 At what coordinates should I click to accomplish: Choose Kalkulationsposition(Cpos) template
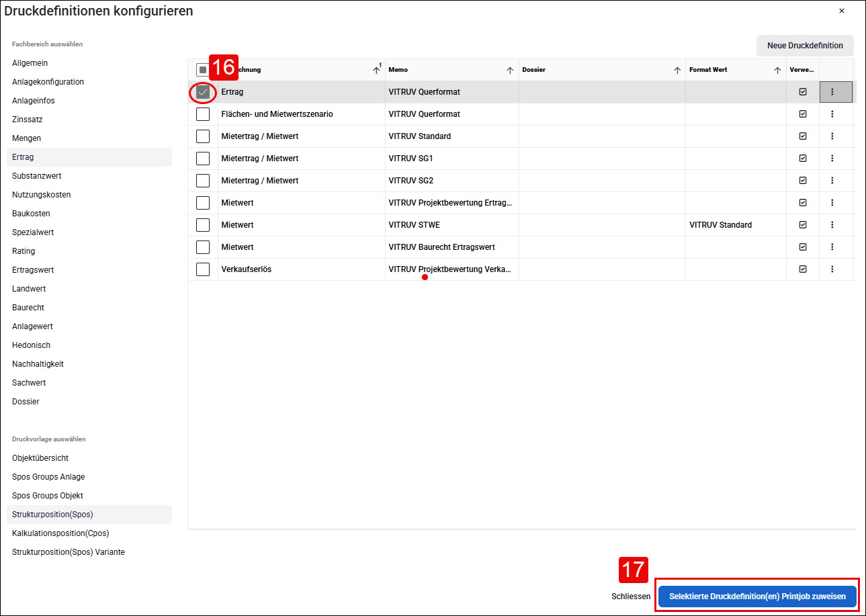[89, 533]
